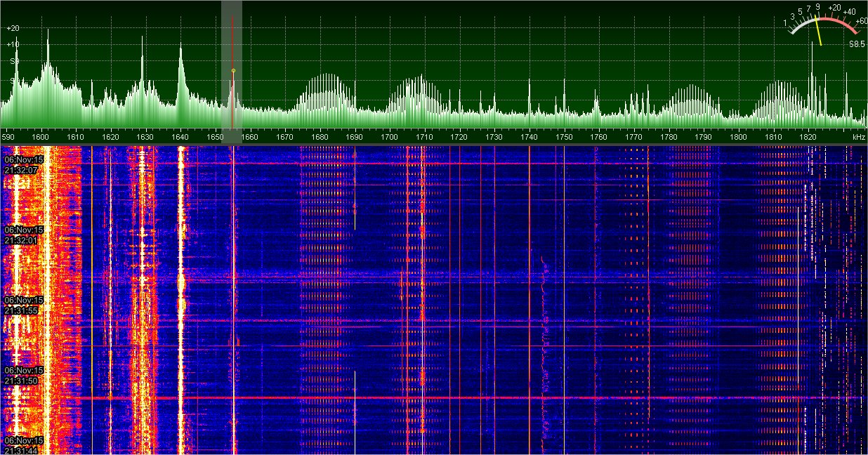Image resolution: width=868 pixels, height=455 pixels.
Task: Click the 1610 frequency axis label
Action: coord(76,136)
